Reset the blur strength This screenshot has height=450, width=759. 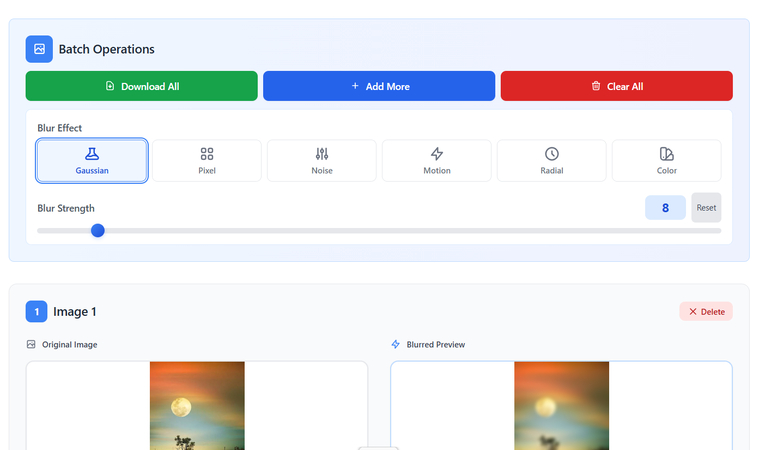[x=706, y=208]
